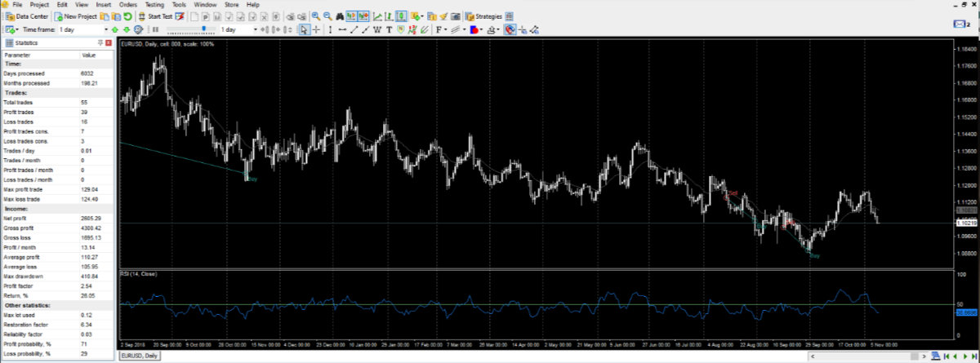Toggle the bar chart display icon
Image resolution: width=980 pixels, height=363 pixels.
(x=389, y=16)
